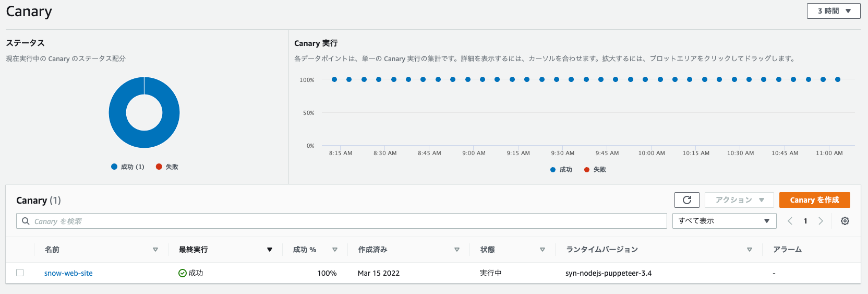Click page number 1
The height and width of the screenshot is (294, 868).
click(805, 221)
